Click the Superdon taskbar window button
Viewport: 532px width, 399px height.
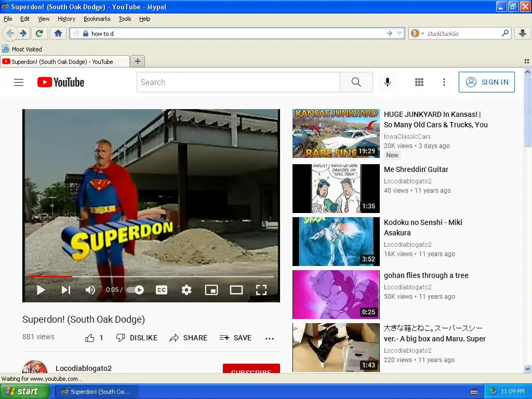pos(96,392)
